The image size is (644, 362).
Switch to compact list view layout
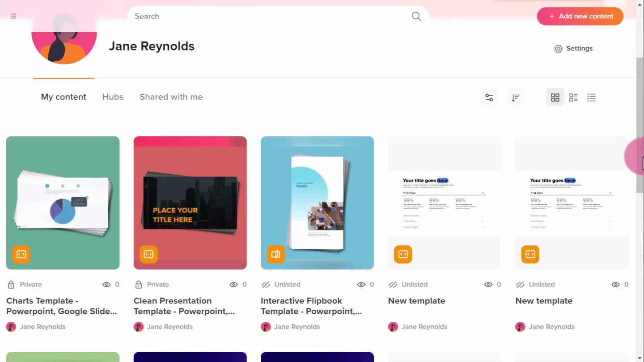tap(591, 97)
